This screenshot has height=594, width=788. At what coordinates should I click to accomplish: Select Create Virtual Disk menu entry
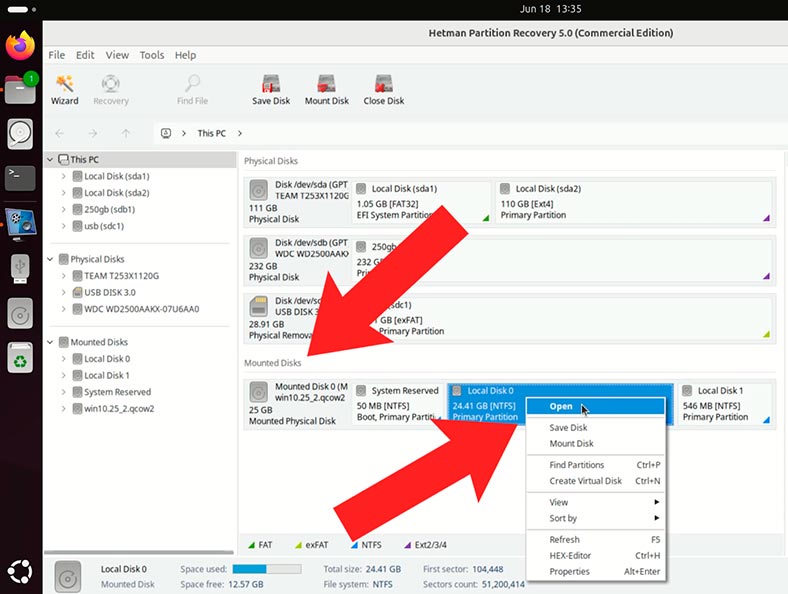pos(596,481)
